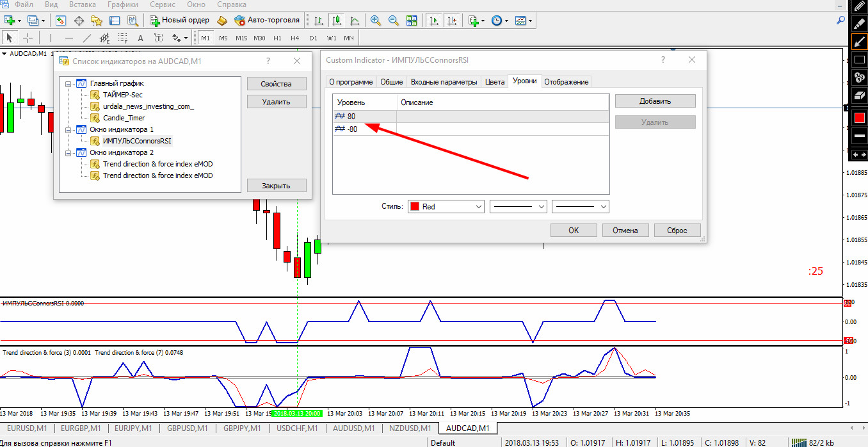The width and height of the screenshot is (868, 447).
Task: Collapse the Окно индикатора 1 node
Action: tap(68, 129)
